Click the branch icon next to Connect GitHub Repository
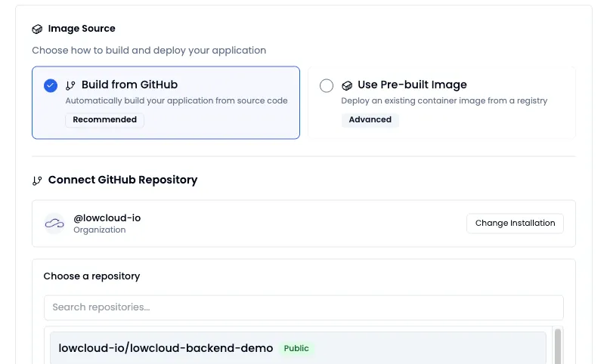 pyautogui.click(x=37, y=180)
